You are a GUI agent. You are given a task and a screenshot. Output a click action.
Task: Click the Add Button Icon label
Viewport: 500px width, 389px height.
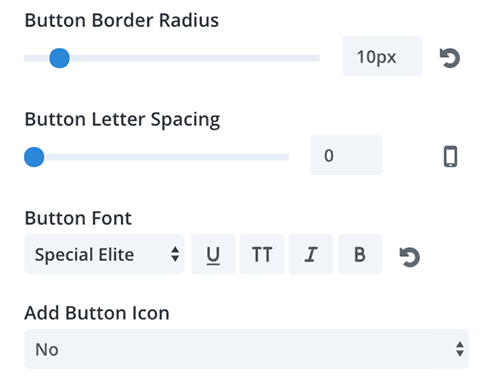97,313
